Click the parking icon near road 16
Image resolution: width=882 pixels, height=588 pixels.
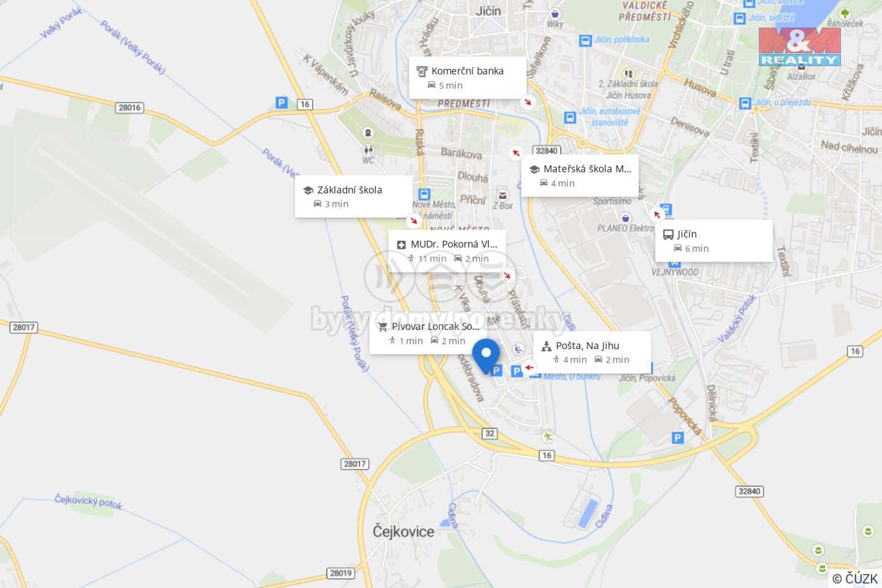(x=281, y=103)
